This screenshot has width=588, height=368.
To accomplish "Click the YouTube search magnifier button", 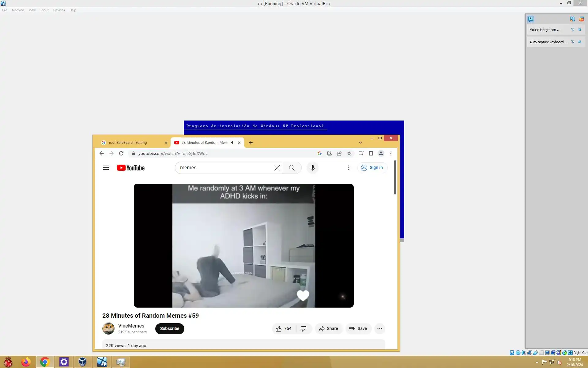I will [x=292, y=168].
